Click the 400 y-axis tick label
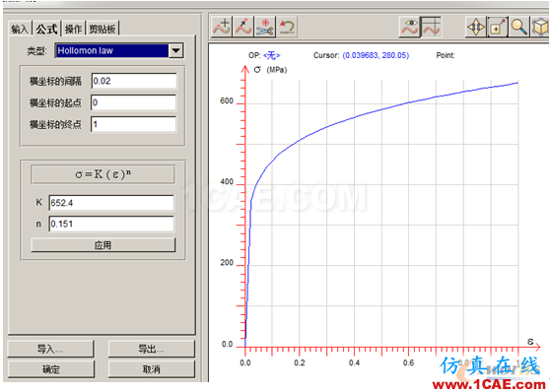Viewport: 550px width, 392px height. (x=227, y=181)
